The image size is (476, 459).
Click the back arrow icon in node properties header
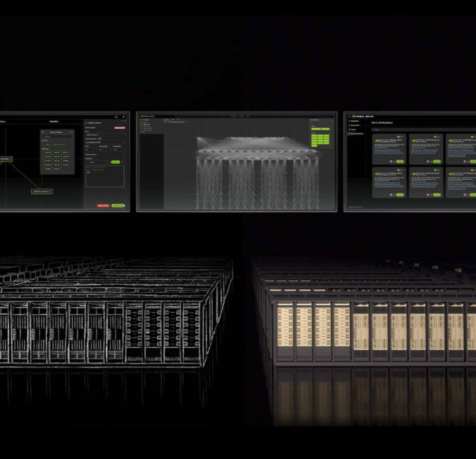point(86,123)
